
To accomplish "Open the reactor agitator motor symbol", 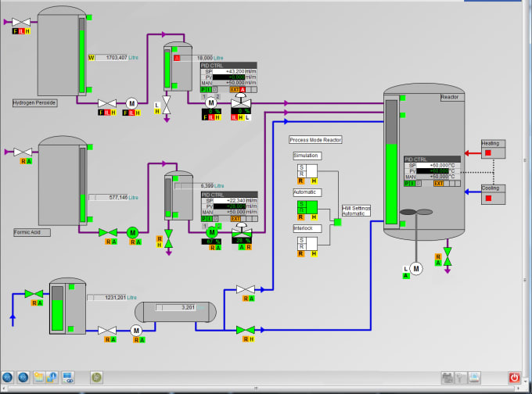I will (x=416, y=269).
